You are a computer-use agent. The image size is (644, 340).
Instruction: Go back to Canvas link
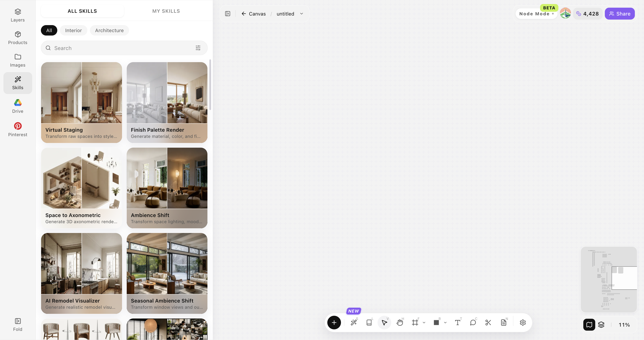[x=253, y=14]
